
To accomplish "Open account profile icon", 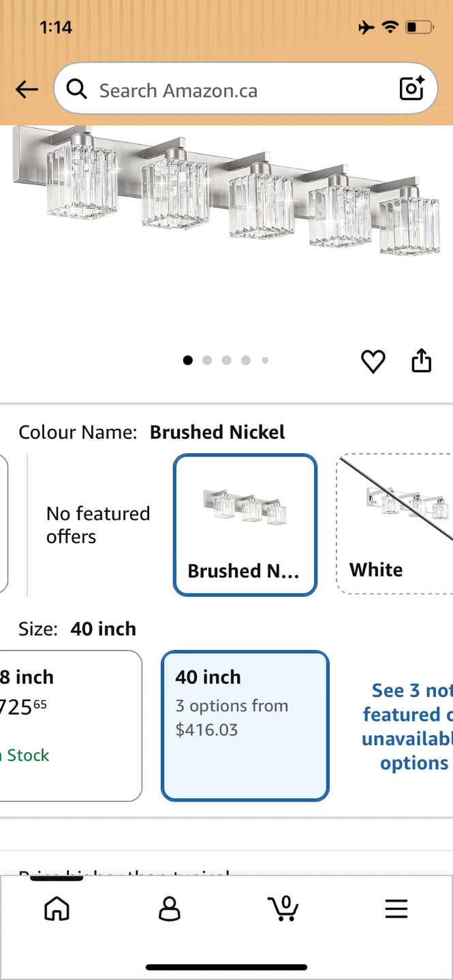I will tap(170, 909).
